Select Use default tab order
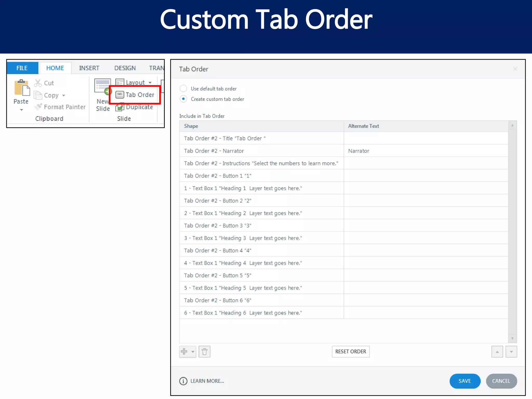The height and width of the screenshot is (399, 532). point(183,89)
